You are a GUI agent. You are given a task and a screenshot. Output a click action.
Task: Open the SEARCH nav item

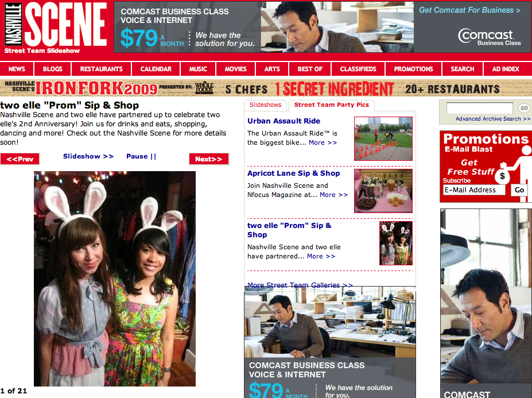click(x=463, y=69)
